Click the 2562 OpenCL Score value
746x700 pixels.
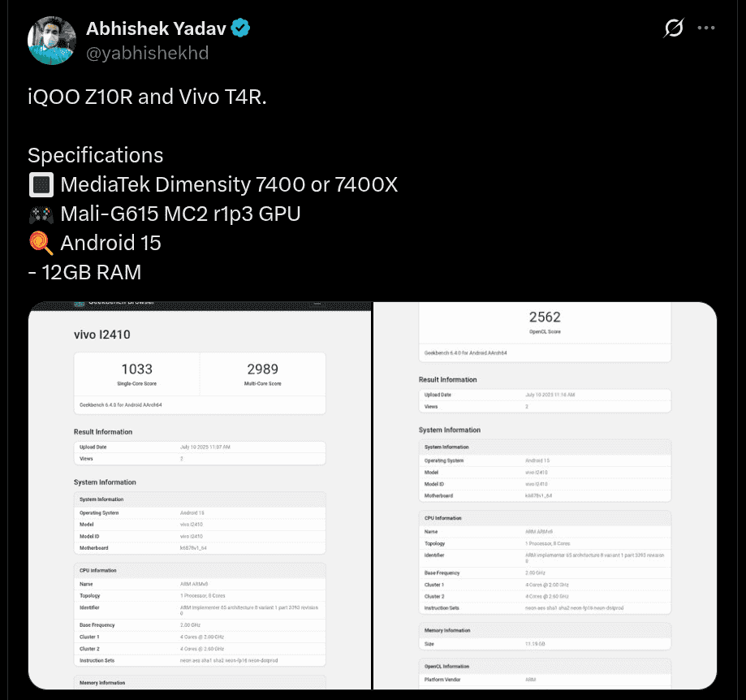(545, 318)
